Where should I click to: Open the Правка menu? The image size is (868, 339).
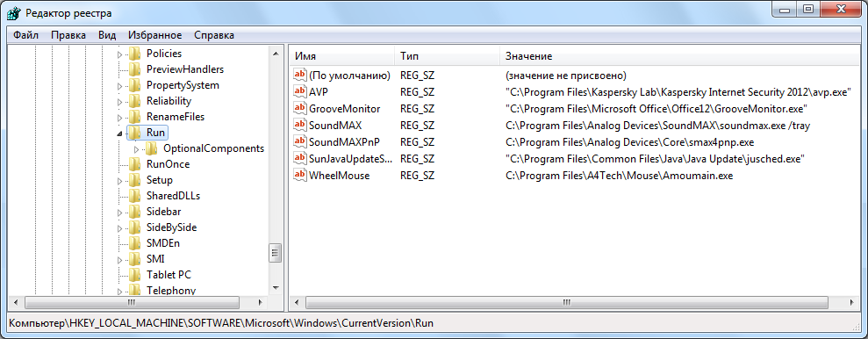[68, 35]
